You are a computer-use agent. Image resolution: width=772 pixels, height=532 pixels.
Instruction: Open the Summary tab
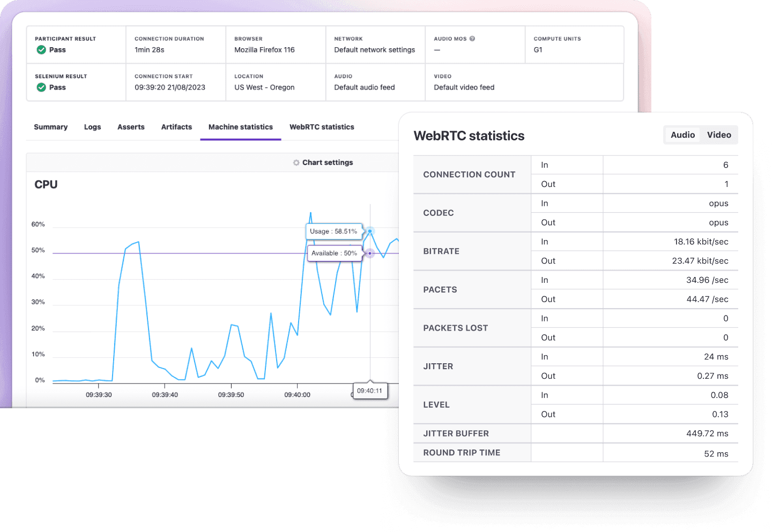(x=50, y=127)
